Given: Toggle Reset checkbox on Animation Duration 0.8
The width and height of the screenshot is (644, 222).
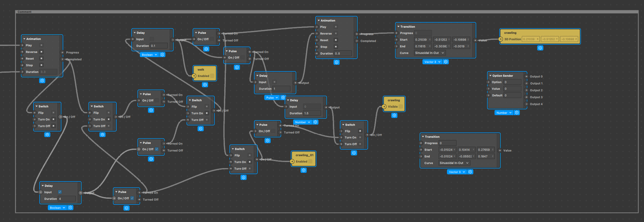Looking at the screenshot, I should pos(336,40).
